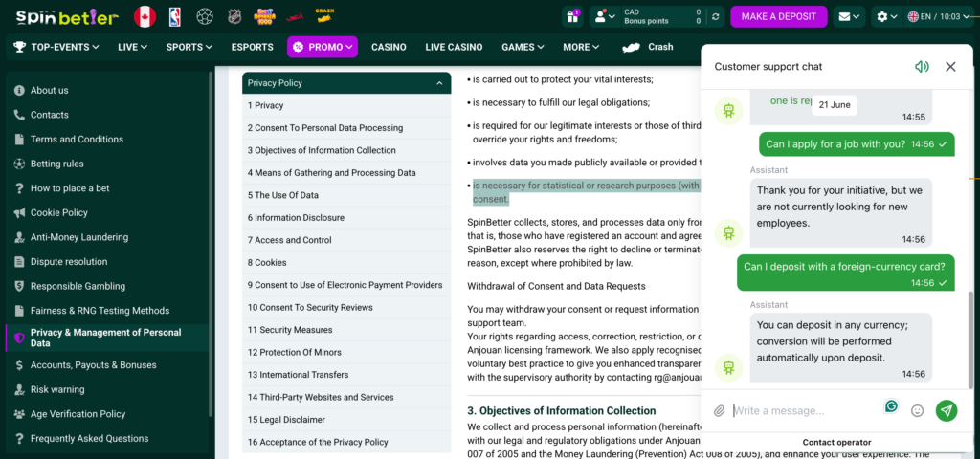980x459 pixels.
Task: Open Crash from the navigation bar
Action: pyautogui.click(x=648, y=47)
